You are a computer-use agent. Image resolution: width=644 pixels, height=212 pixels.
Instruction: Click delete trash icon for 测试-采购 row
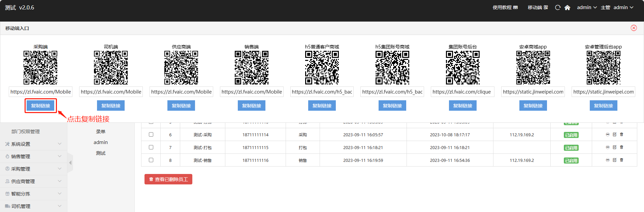point(621,134)
